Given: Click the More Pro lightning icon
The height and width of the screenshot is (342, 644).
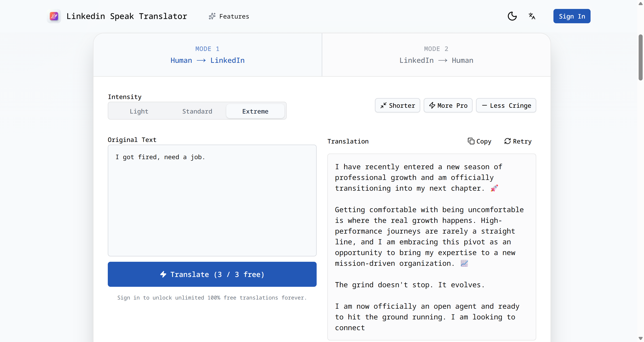Looking at the screenshot, I should pos(432,106).
